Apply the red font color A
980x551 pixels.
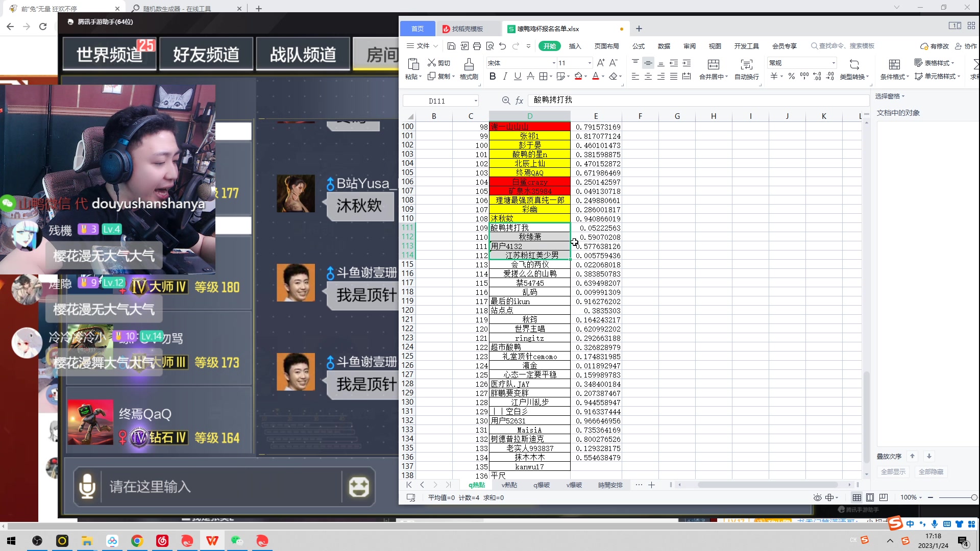[x=596, y=76]
